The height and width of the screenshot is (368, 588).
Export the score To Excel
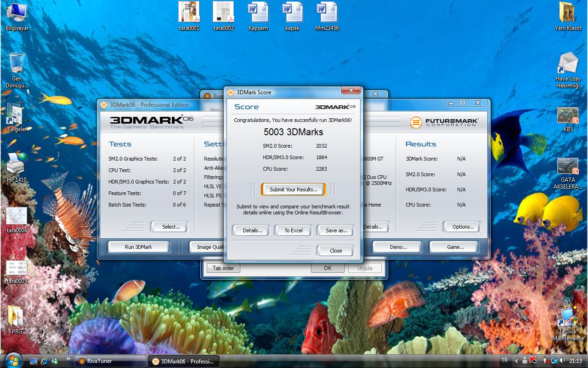coord(293,230)
